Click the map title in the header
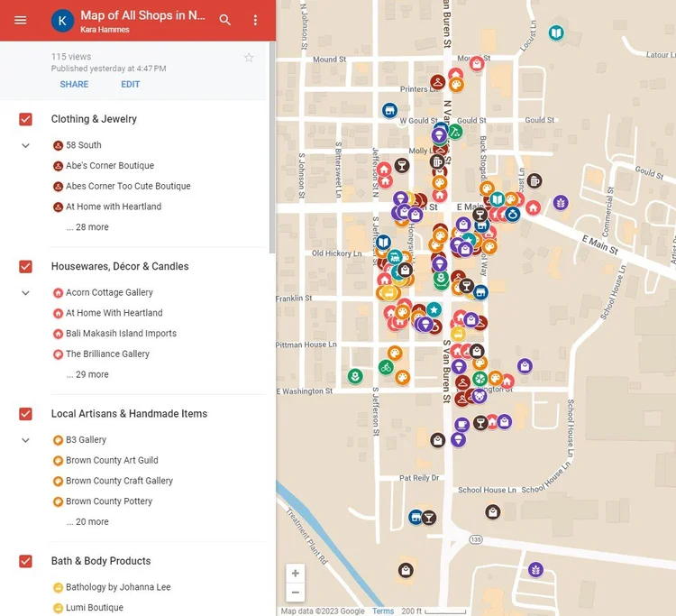 pos(142,15)
